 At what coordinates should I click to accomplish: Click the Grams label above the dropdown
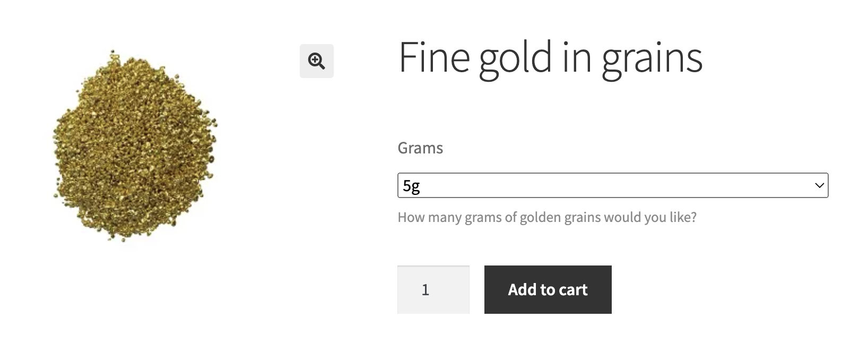click(420, 148)
